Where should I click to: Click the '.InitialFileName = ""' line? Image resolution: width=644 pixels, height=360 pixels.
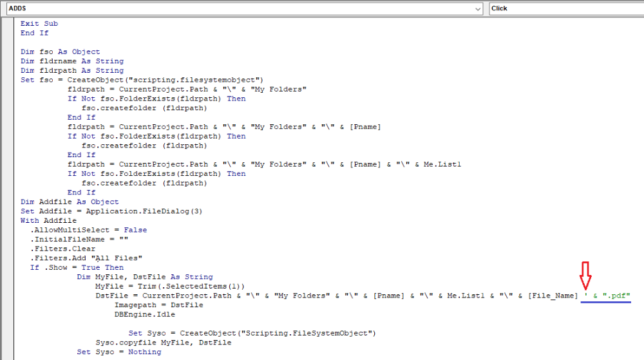point(79,240)
